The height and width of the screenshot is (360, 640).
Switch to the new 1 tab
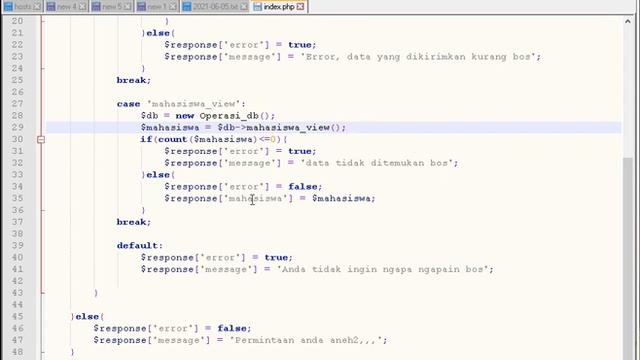157,7
